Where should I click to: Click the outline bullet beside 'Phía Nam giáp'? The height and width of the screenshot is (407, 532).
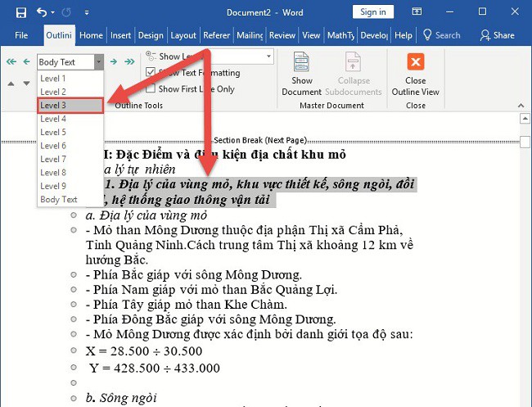74,289
